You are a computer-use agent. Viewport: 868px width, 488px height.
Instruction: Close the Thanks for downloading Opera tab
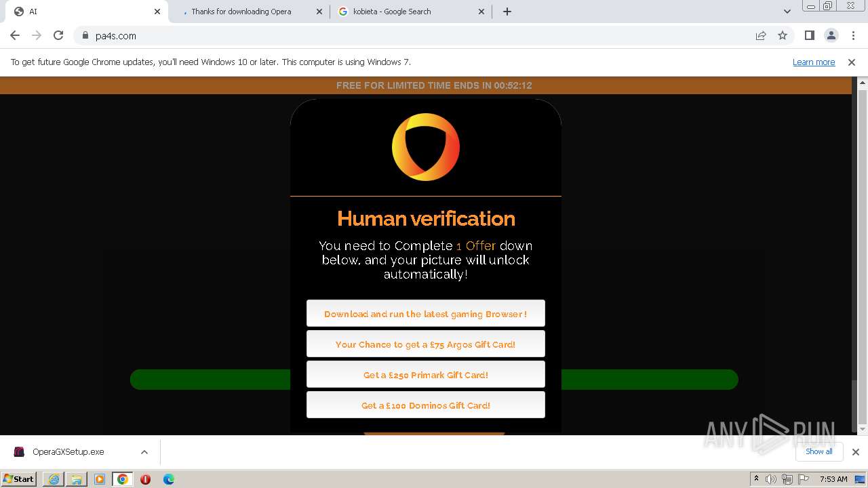tap(319, 12)
